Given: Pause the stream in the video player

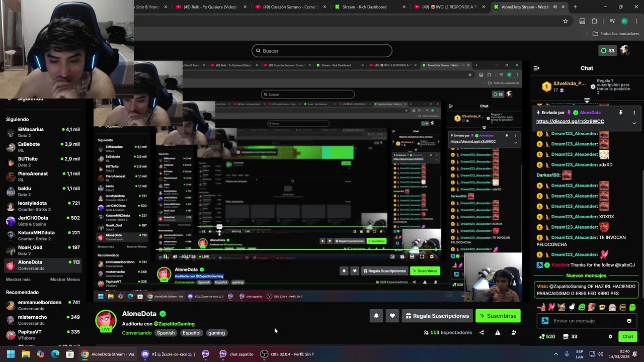Looking at the screenshot, I should click(x=166, y=256).
